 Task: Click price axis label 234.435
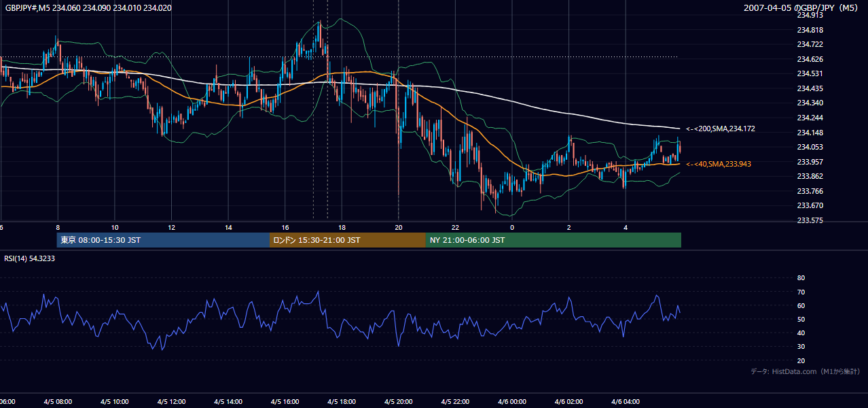click(810, 88)
